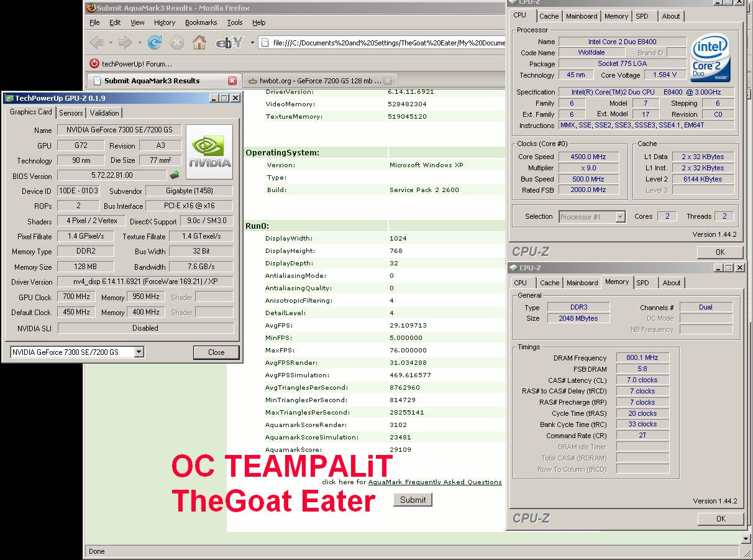Click the Memory Size 2048 MBytes value
753x560 pixels.
click(x=579, y=318)
